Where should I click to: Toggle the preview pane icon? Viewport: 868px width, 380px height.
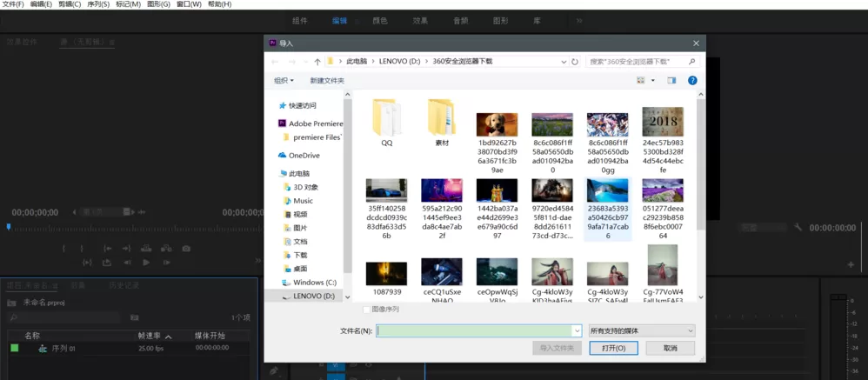[671, 80]
